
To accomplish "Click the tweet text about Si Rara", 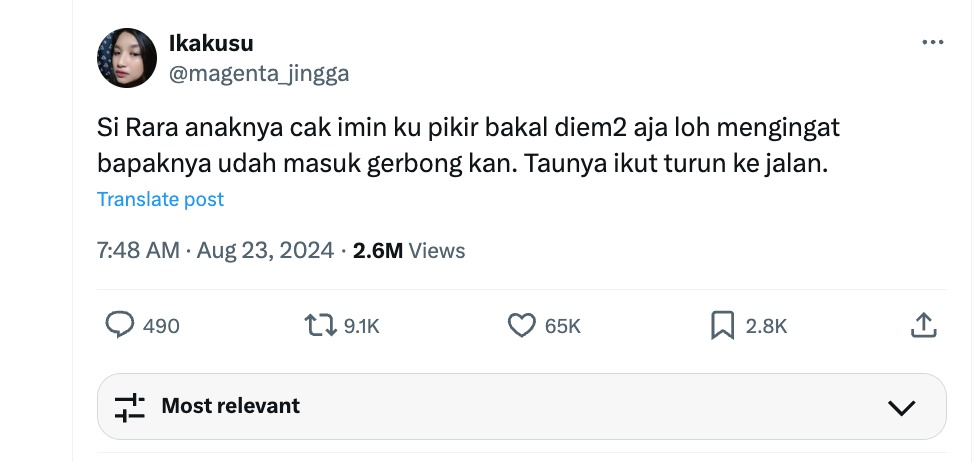I will pyautogui.click(x=468, y=146).
